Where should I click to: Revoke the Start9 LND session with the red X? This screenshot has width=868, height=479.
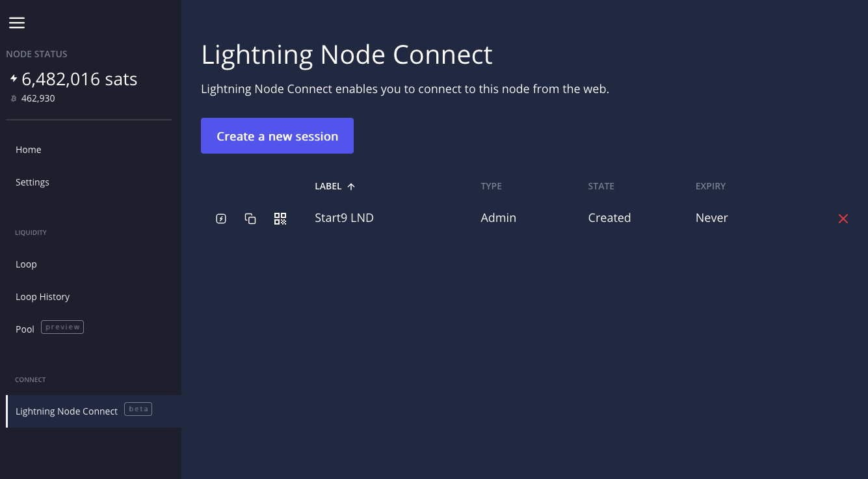[843, 219]
